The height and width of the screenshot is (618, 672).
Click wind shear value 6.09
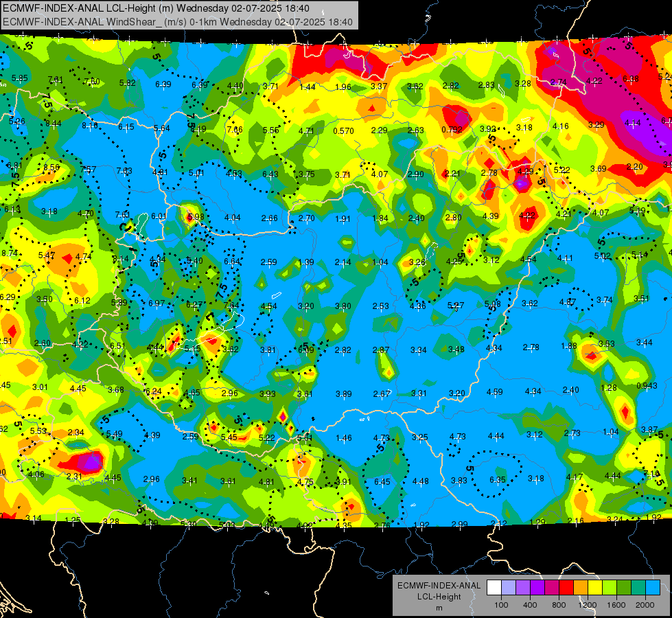[306, 350]
